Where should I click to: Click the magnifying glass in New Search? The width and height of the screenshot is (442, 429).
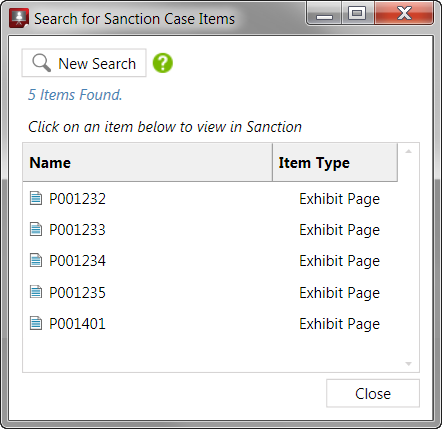pos(41,63)
